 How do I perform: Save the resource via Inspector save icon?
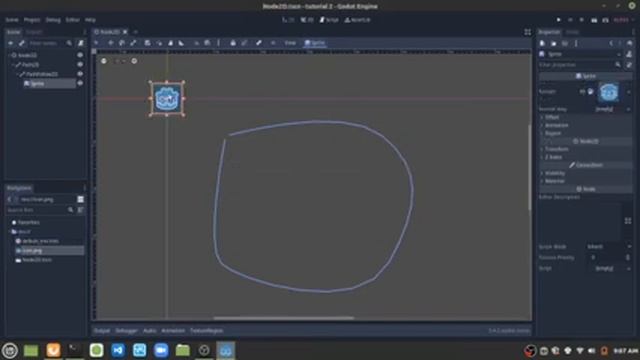coord(565,43)
